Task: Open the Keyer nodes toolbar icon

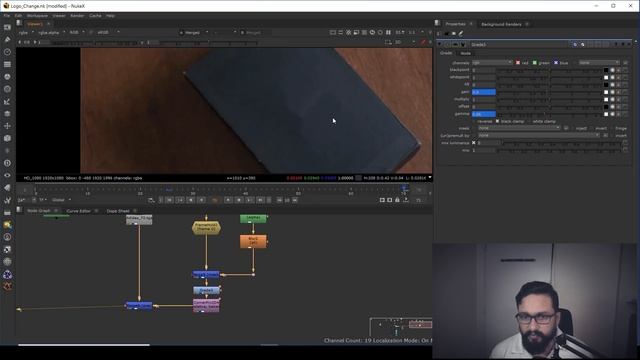Action: coord(7,101)
